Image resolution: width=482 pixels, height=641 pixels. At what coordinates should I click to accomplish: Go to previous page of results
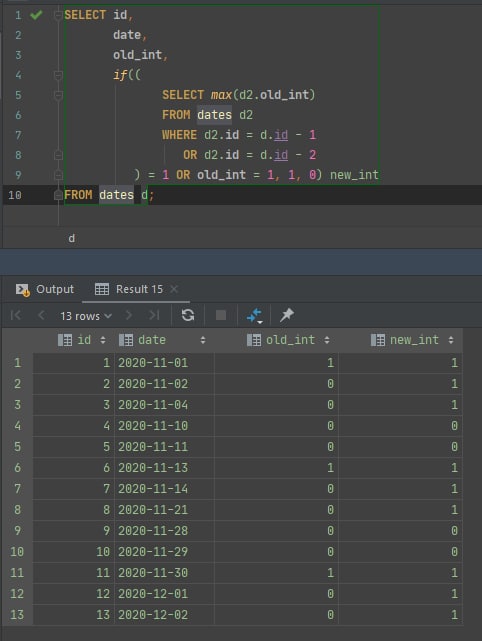[x=41, y=315]
